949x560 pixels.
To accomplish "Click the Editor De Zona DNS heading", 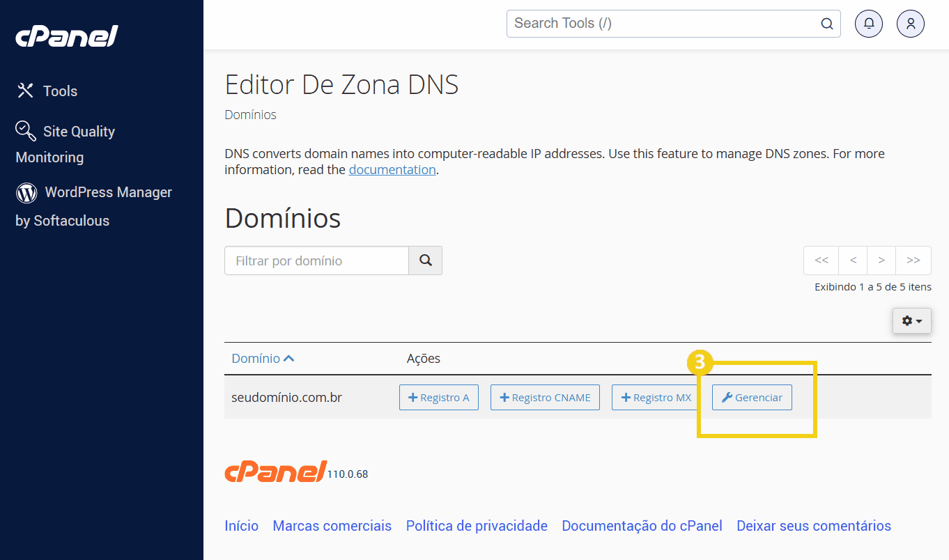I will [x=341, y=85].
